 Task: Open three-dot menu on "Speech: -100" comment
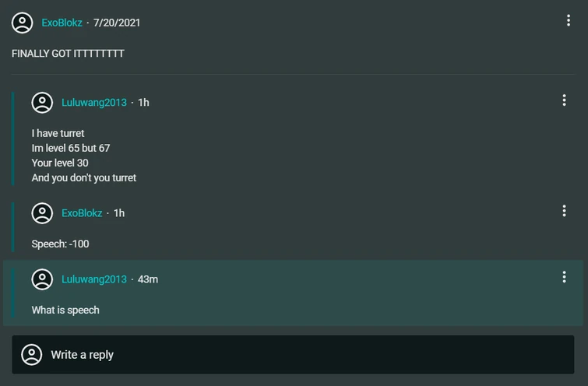(564, 211)
